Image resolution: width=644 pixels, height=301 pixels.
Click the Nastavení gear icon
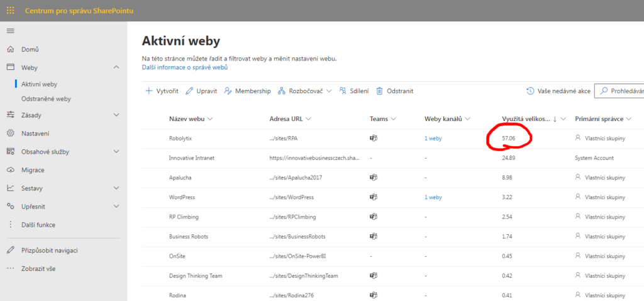pos(11,133)
